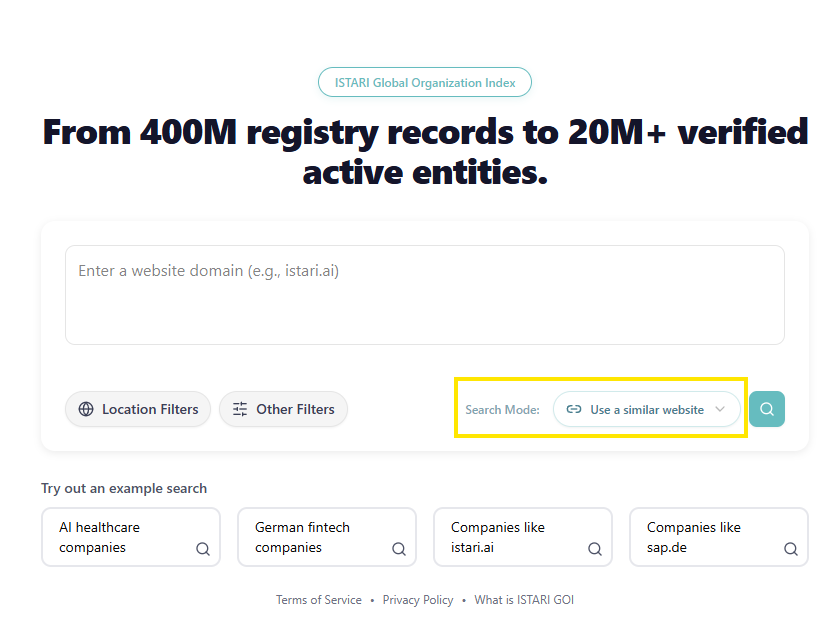Click the ISTARI Global Organization Index badge
The image size is (828, 632).
pyautogui.click(x=424, y=83)
